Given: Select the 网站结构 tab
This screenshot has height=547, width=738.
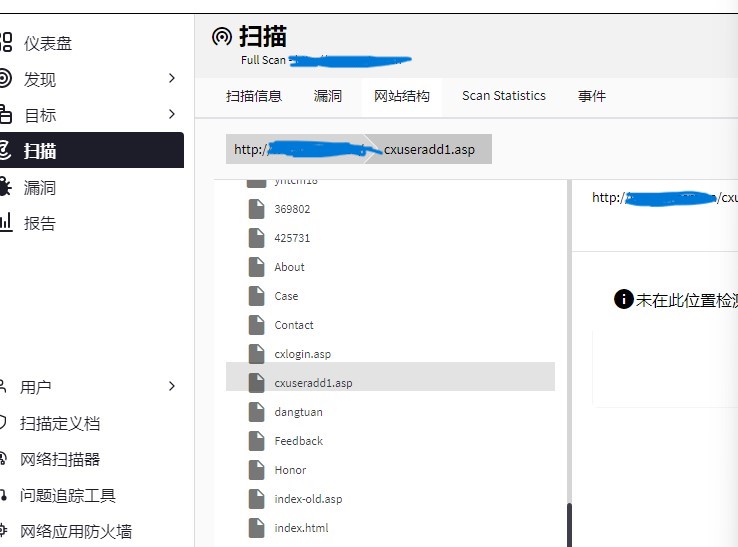Looking at the screenshot, I should pos(401,96).
